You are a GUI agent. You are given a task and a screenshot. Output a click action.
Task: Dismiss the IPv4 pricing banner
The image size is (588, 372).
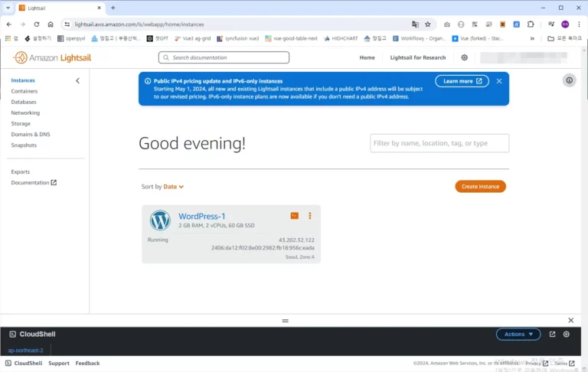pos(499,81)
